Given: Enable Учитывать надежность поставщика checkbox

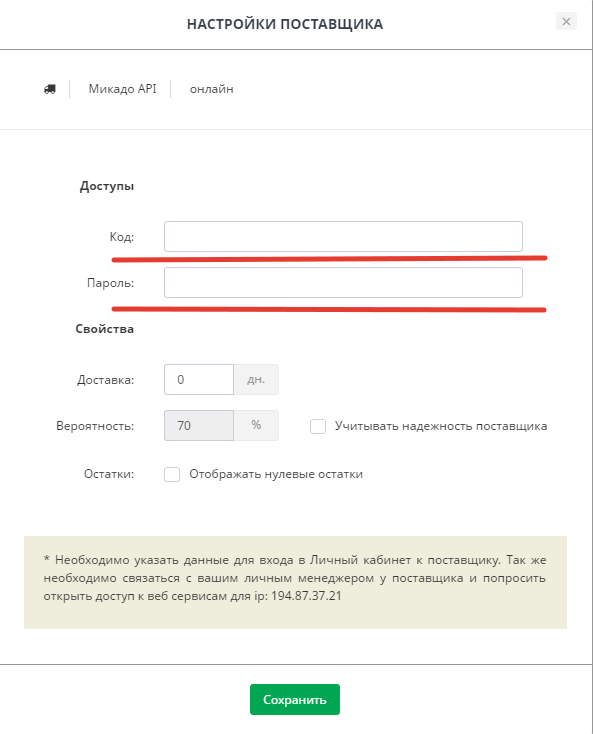Looking at the screenshot, I should (318, 426).
